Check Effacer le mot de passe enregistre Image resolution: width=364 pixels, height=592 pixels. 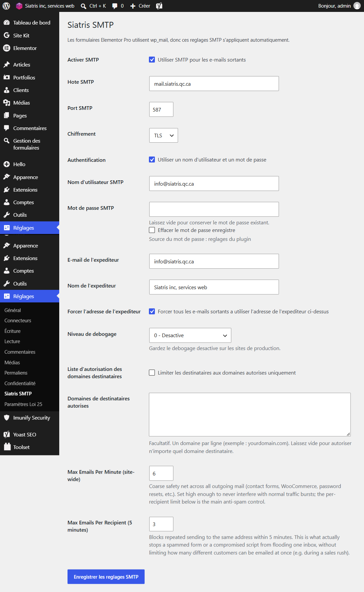tap(152, 230)
